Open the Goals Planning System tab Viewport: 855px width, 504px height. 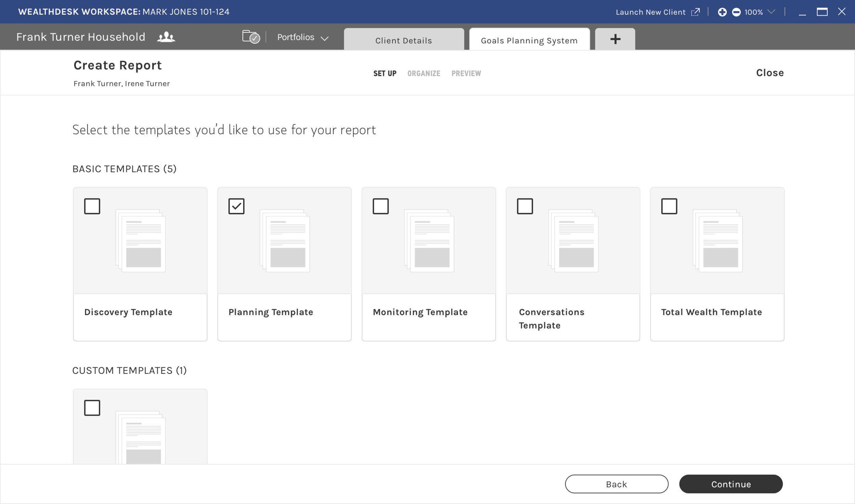[x=529, y=40]
